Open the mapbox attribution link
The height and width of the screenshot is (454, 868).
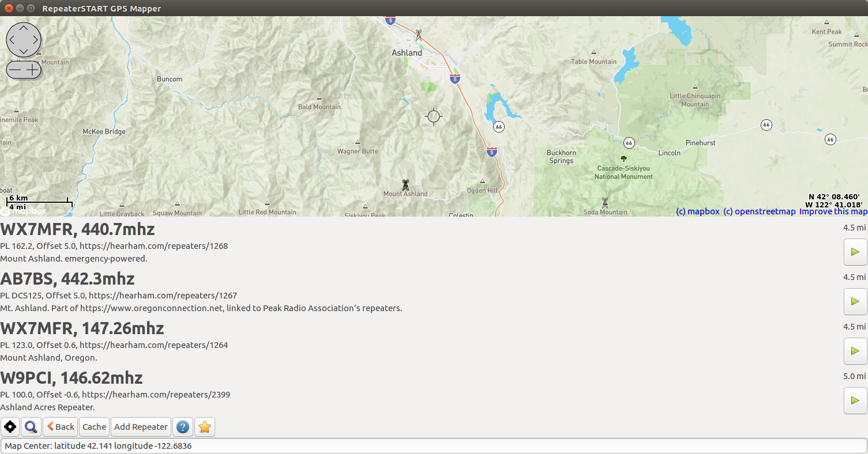(697, 211)
